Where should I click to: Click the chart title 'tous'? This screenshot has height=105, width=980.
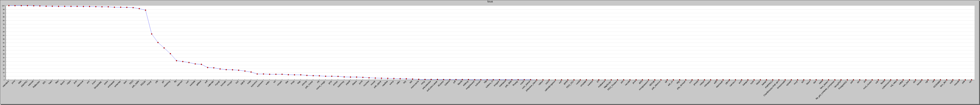pos(490,2)
